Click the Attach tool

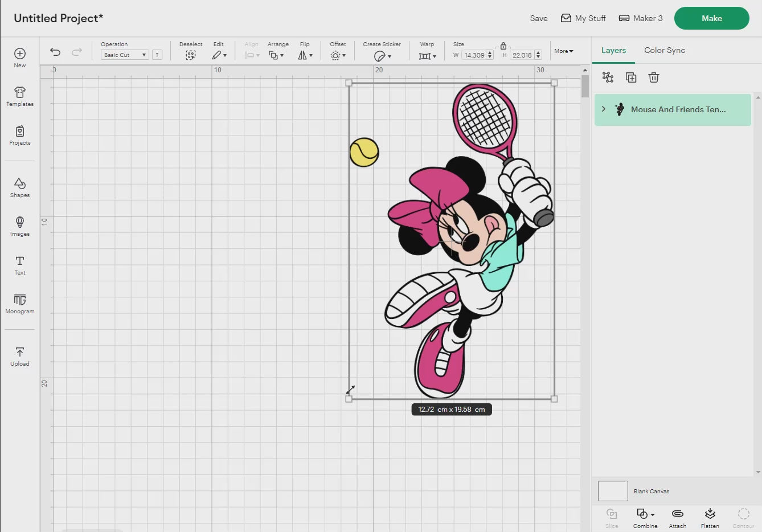[678, 518]
